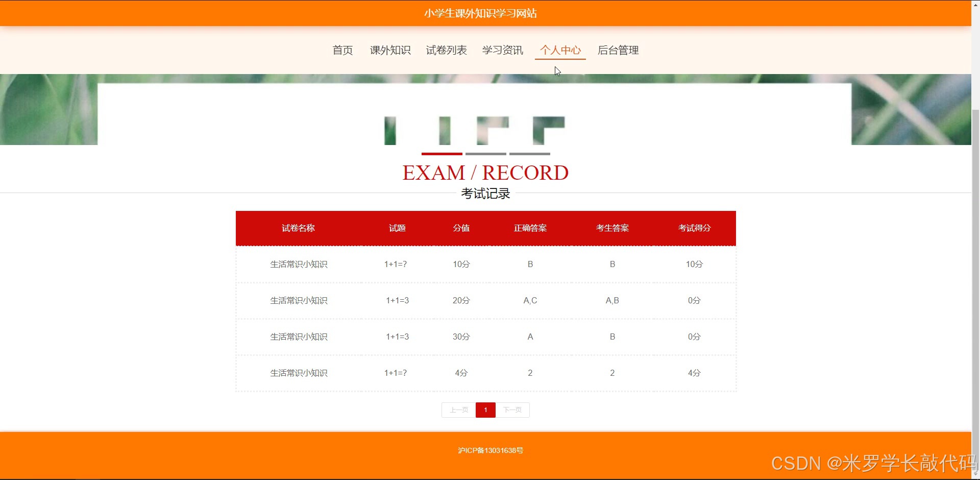980x480 pixels.
Task: Open the 课外知识 navigation menu item
Action: click(x=390, y=50)
